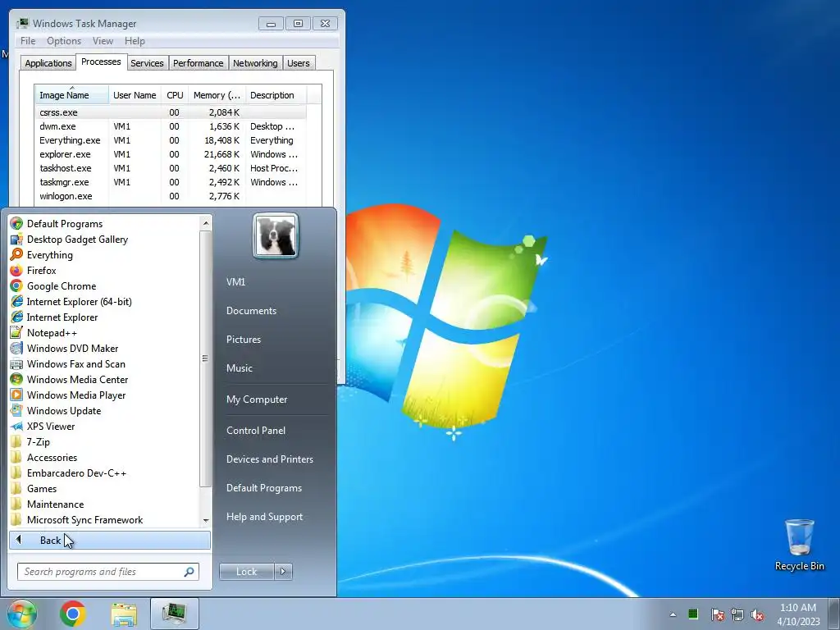Image resolution: width=840 pixels, height=630 pixels.
Task: Open the Windows Update icon
Action: [16, 410]
